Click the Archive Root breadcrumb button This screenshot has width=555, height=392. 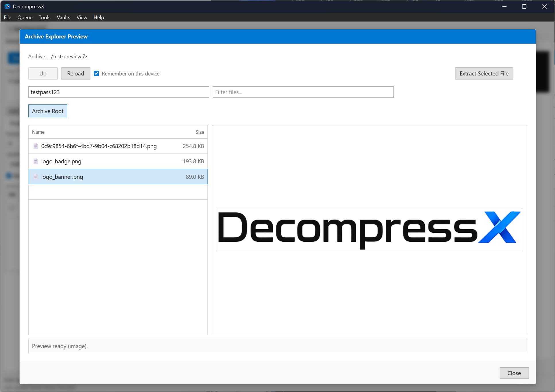point(48,111)
